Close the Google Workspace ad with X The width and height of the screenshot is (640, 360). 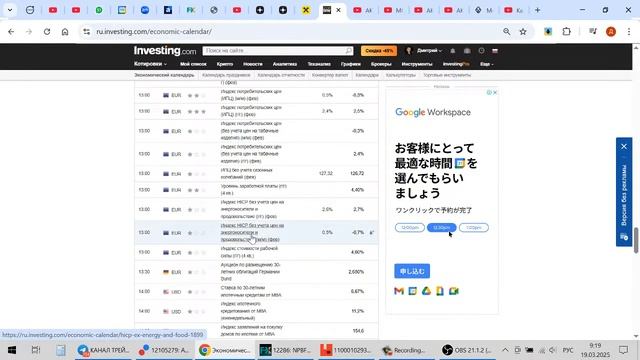495,93
